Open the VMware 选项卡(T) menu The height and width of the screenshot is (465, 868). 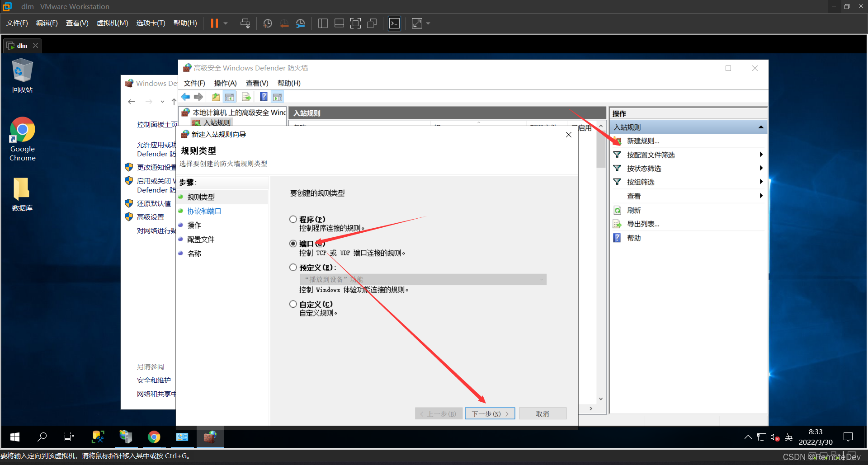[151, 23]
